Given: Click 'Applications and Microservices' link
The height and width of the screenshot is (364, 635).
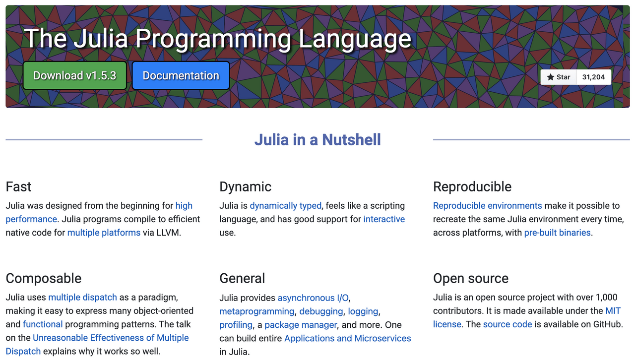Looking at the screenshot, I should pyautogui.click(x=347, y=338).
